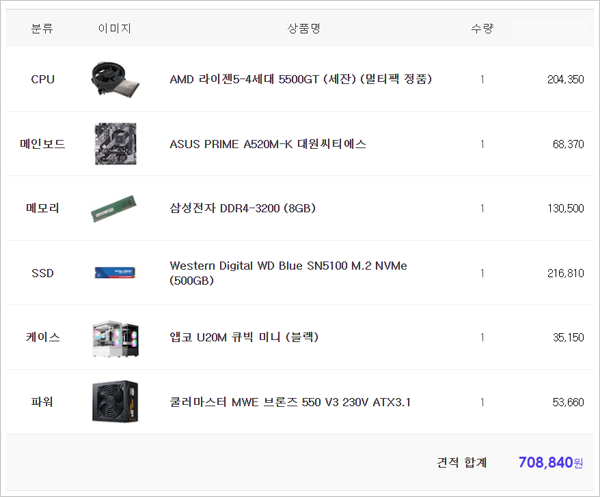Viewport: 600px width, 497px height.
Task: Click the Abko U20M case image
Action: click(114, 338)
